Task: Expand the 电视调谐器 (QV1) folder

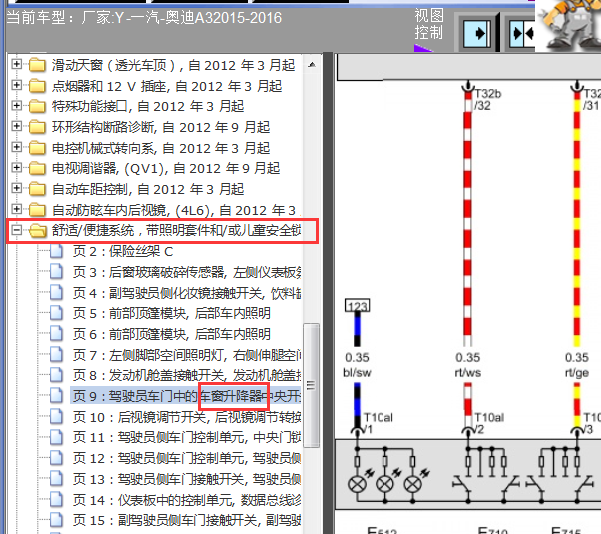Action: click(16, 167)
